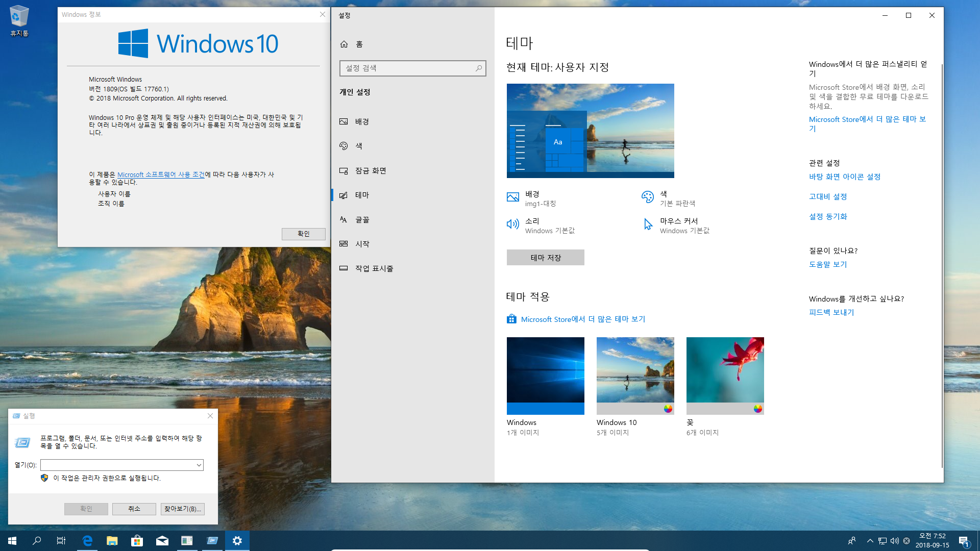Open the 홈 (Home) icon in Settings
Image resolution: width=980 pixels, height=551 pixels.
pos(344,44)
